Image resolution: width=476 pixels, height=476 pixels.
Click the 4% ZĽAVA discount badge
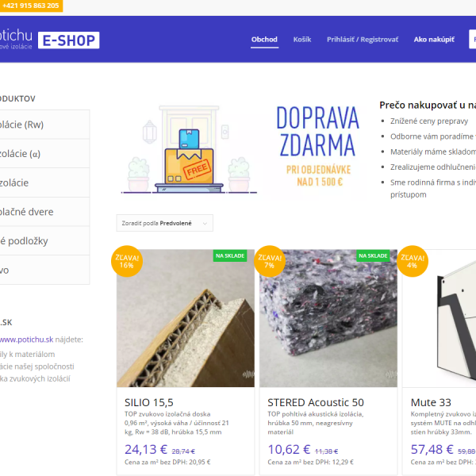coord(413,261)
